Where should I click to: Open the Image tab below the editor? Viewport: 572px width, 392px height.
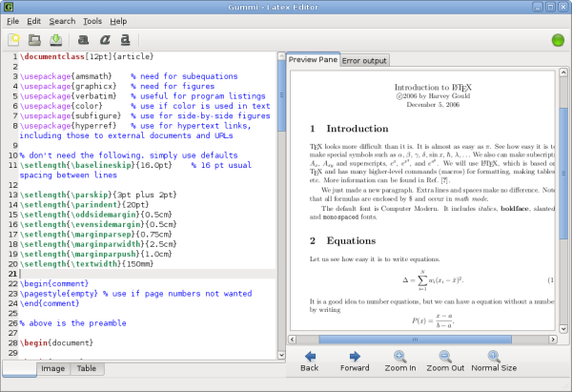(52, 368)
